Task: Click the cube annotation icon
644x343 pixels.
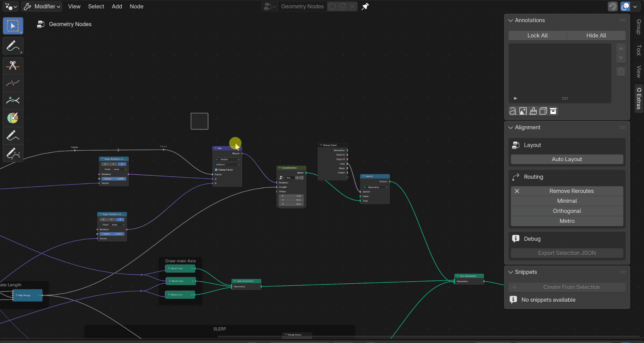Action: pyautogui.click(x=543, y=111)
